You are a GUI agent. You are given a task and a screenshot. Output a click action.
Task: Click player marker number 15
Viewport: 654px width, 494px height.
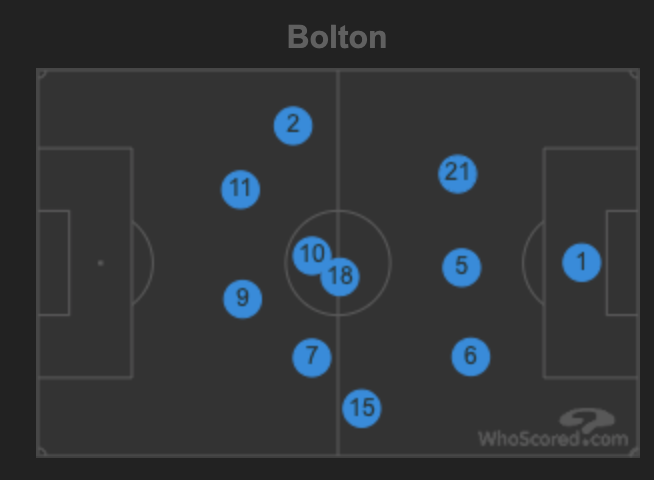pyautogui.click(x=361, y=408)
